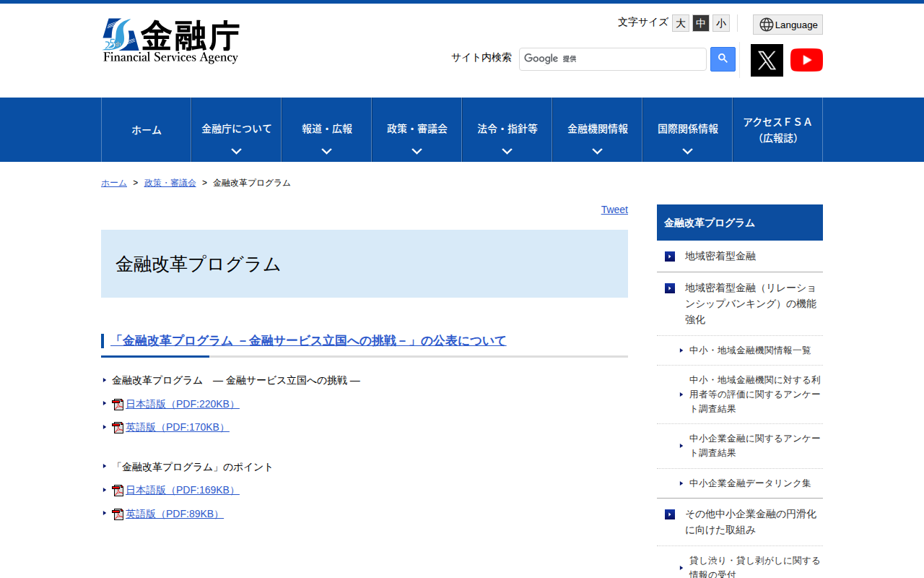Click the blue search magnifier button

(x=723, y=59)
